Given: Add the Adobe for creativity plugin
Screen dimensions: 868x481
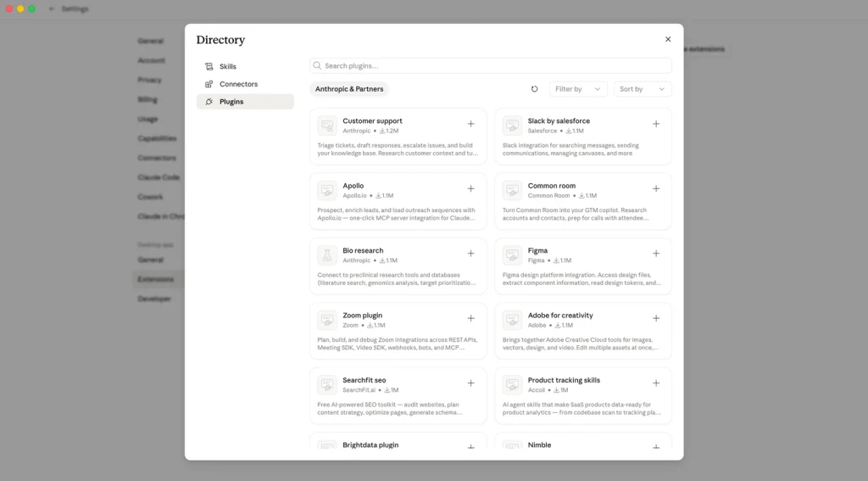Looking at the screenshot, I should pyautogui.click(x=656, y=319).
